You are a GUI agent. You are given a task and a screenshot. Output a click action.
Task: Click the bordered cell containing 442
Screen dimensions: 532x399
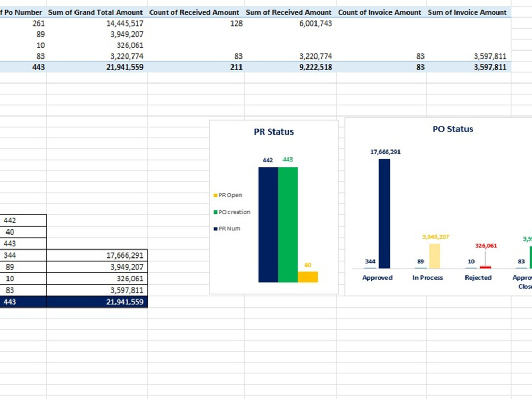[x=23, y=221]
